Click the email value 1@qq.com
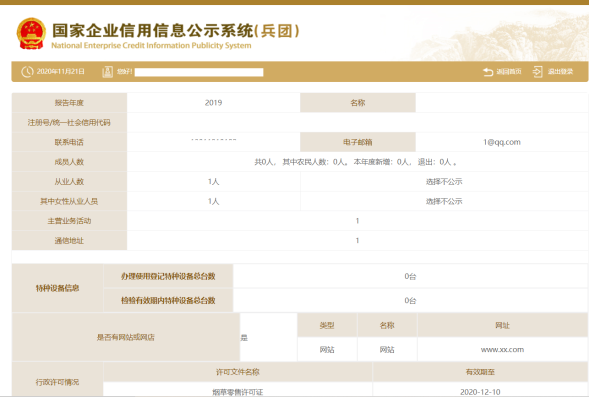 [502, 142]
